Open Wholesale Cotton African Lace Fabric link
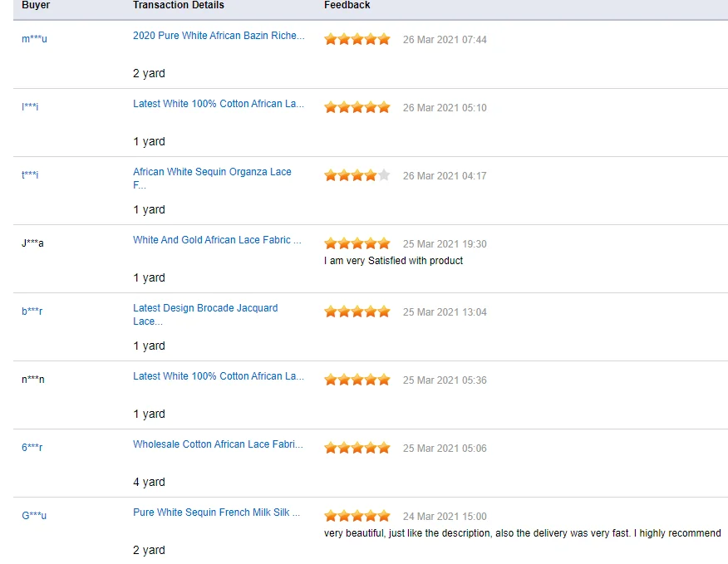The image size is (728, 564). point(218,444)
